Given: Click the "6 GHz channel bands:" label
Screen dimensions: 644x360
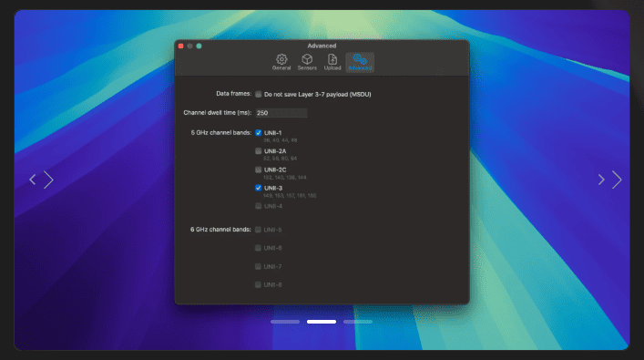Looking at the screenshot, I should 220,230.
